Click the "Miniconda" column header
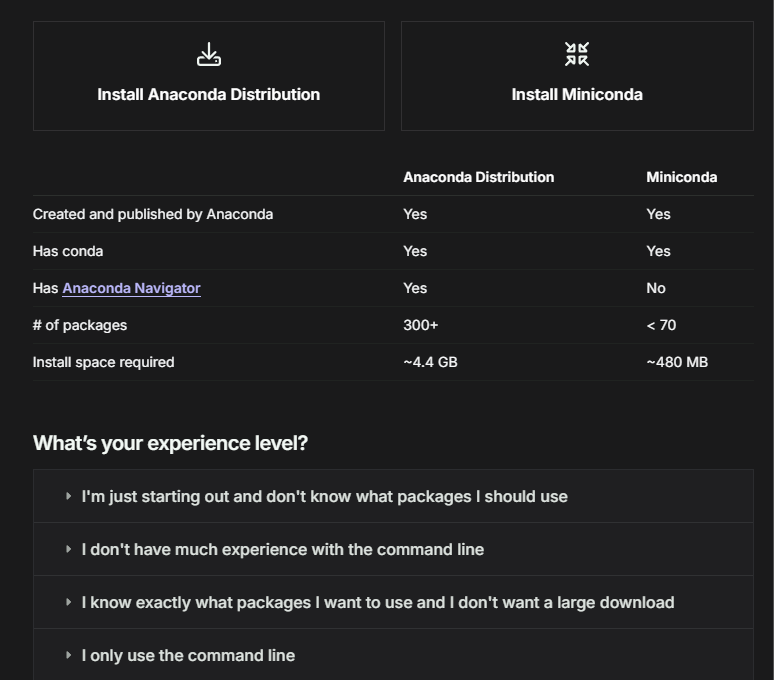Viewport: 774px width, 680px height. tap(682, 177)
